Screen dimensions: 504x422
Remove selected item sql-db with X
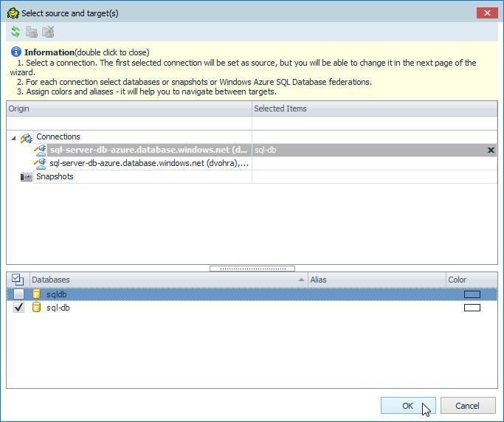tap(491, 150)
